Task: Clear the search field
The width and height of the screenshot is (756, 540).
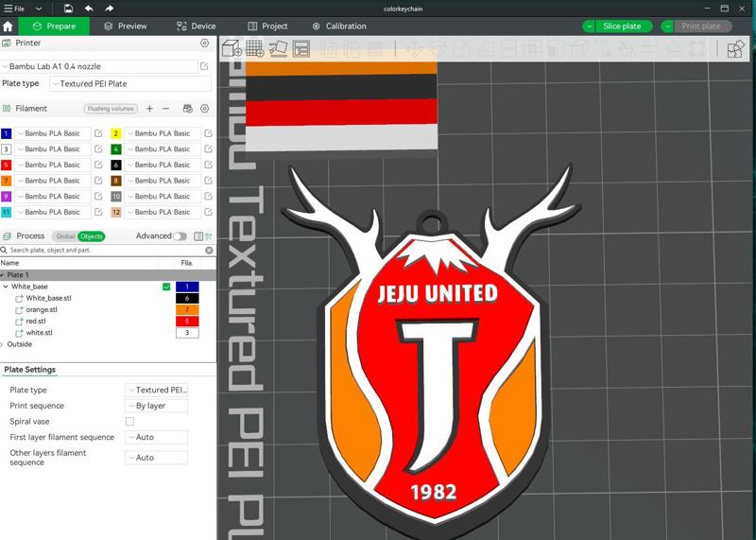Action: [209, 250]
